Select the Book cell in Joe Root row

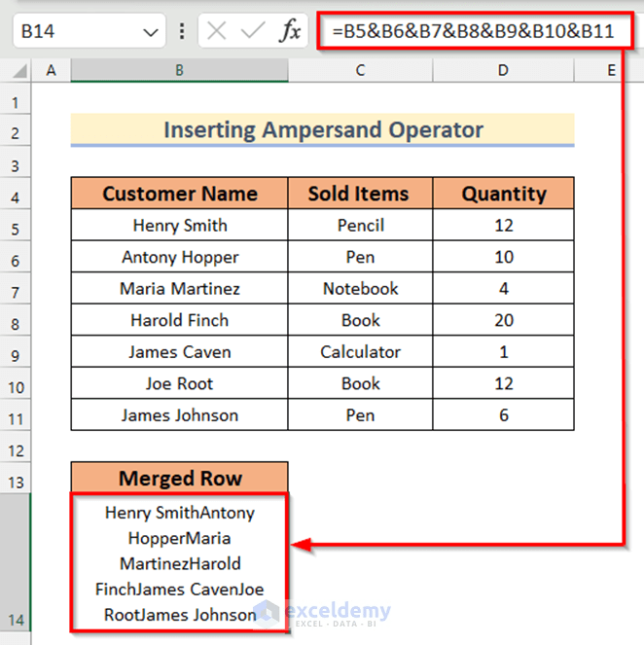pyautogui.click(x=360, y=383)
